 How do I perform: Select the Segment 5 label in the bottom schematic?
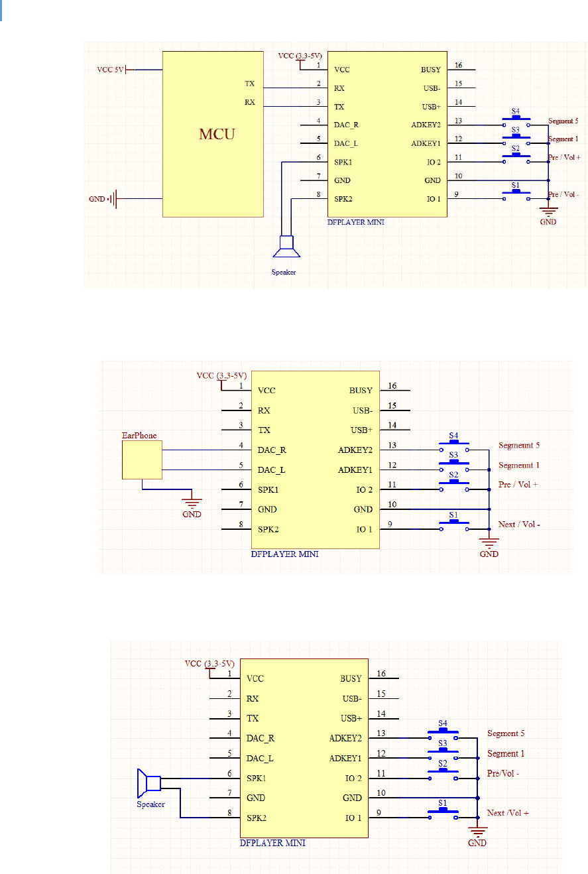coord(507,733)
